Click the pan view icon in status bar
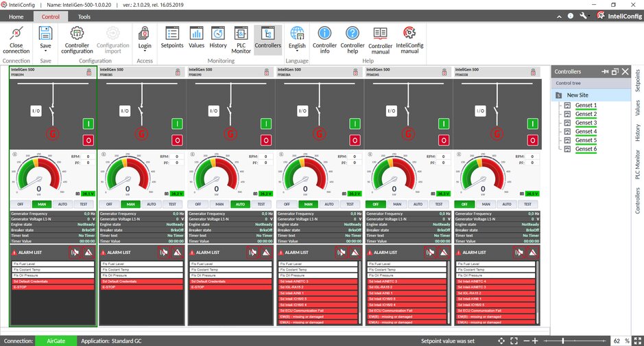The image size is (644, 346). click(501, 341)
